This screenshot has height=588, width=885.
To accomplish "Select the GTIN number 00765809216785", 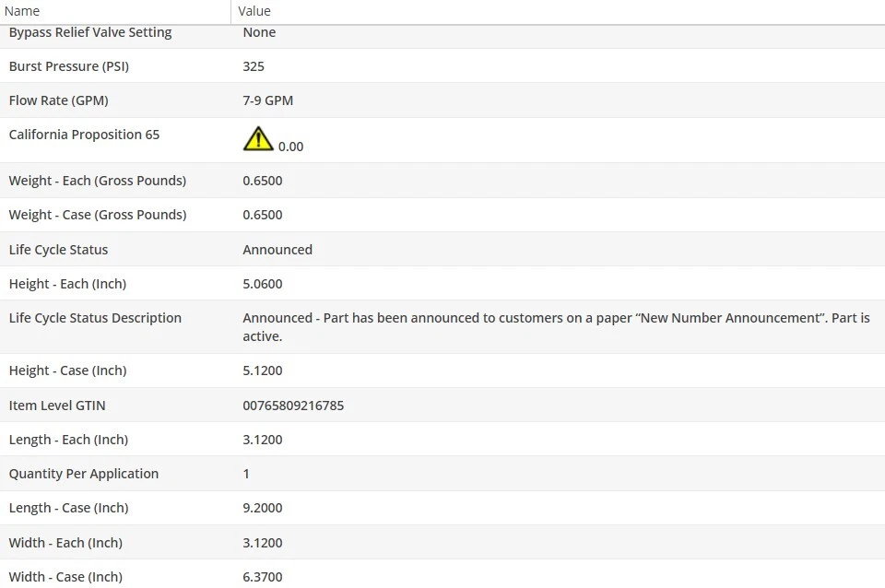I will [x=293, y=406].
